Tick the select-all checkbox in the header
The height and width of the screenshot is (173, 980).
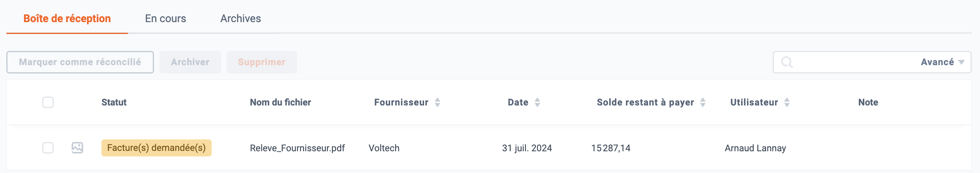[x=48, y=102]
